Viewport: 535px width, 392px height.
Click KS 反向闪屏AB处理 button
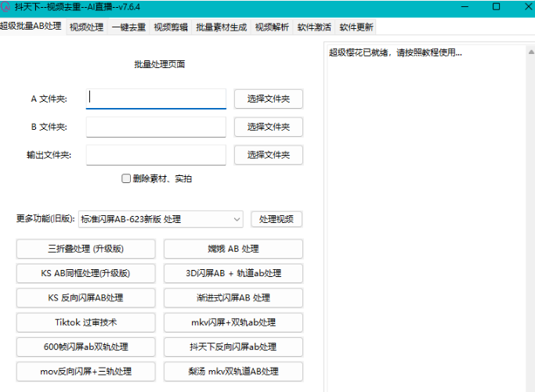[85, 298]
